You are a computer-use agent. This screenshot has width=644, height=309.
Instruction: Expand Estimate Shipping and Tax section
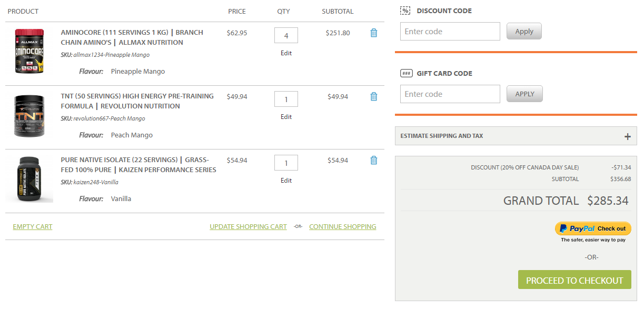tap(441, 136)
